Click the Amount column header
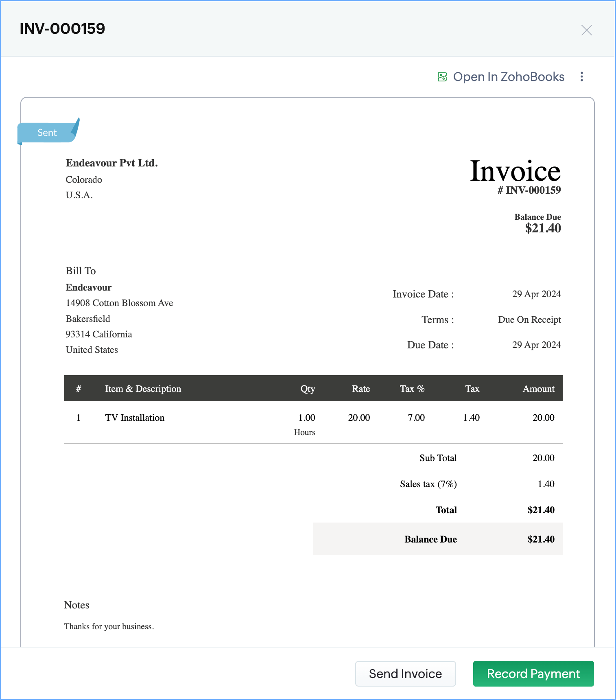Viewport: 616px width, 700px height. click(538, 389)
